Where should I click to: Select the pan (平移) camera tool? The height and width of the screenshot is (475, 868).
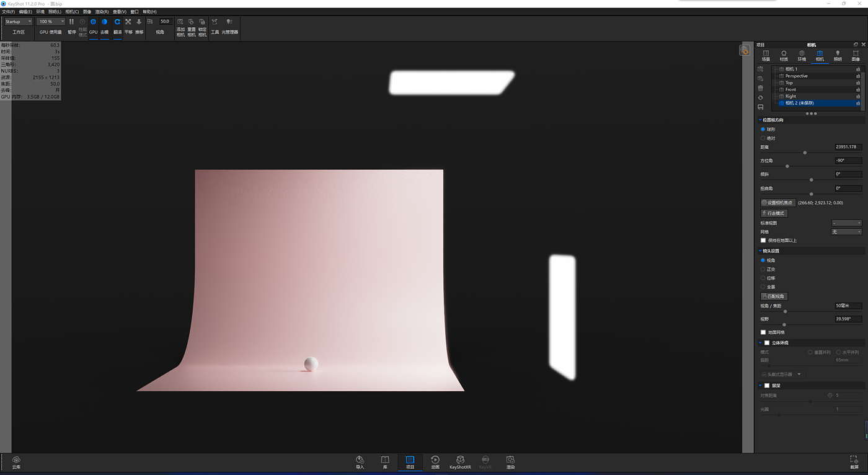(128, 25)
